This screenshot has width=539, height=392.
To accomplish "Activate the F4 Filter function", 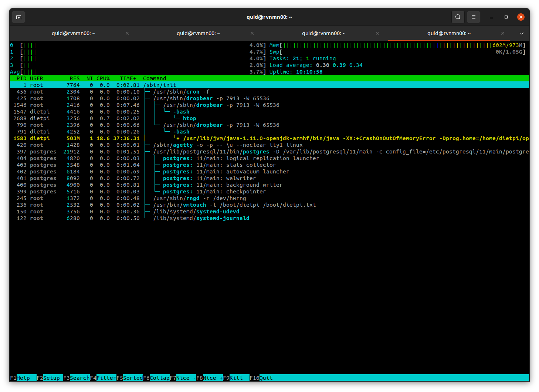I will pyautogui.click(x=106, y=378).
